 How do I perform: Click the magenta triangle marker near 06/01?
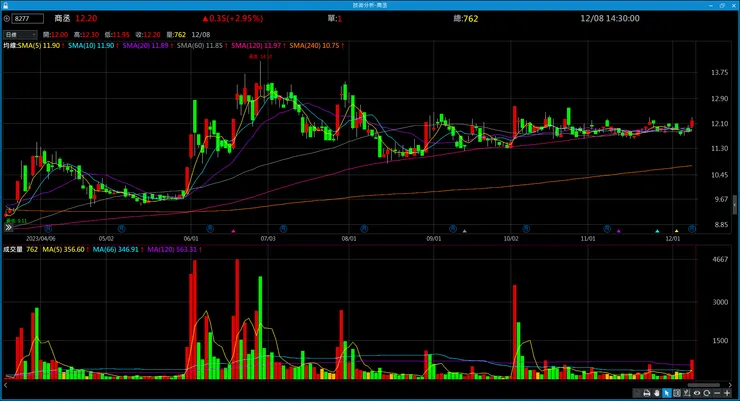(233, 231)
